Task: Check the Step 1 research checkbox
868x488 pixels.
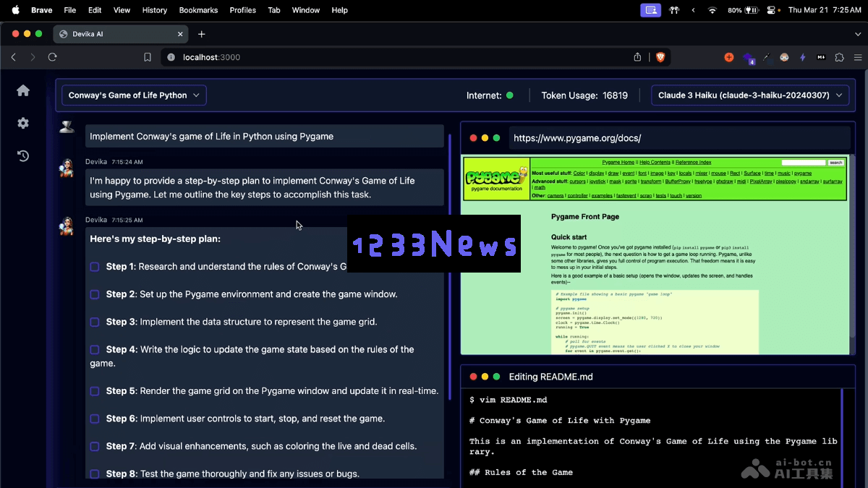Action: coord(95,267)
